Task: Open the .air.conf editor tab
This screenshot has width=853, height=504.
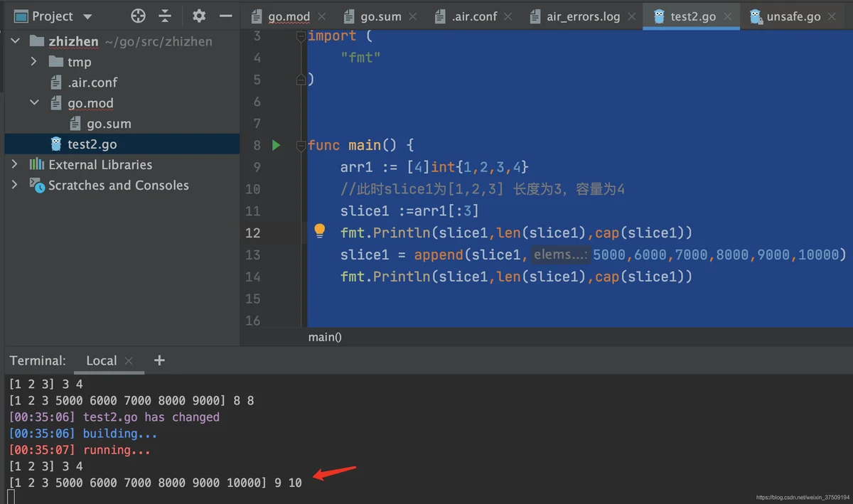Action: coord(473,16)
